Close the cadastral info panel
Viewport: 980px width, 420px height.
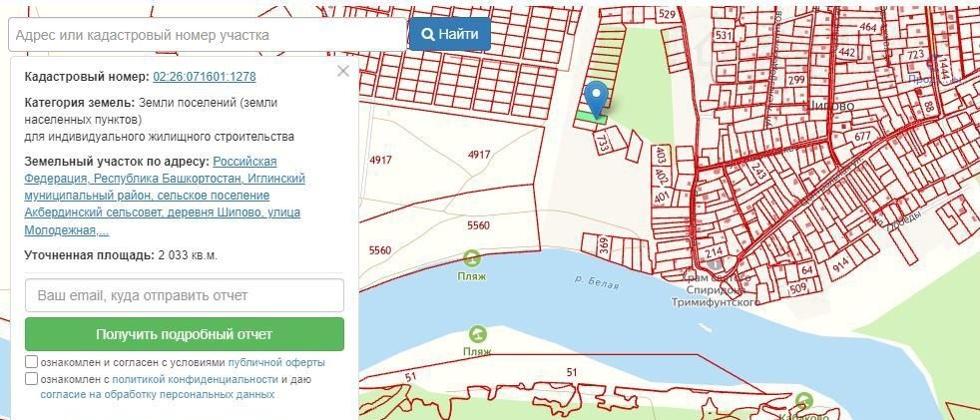click(343, 71)
